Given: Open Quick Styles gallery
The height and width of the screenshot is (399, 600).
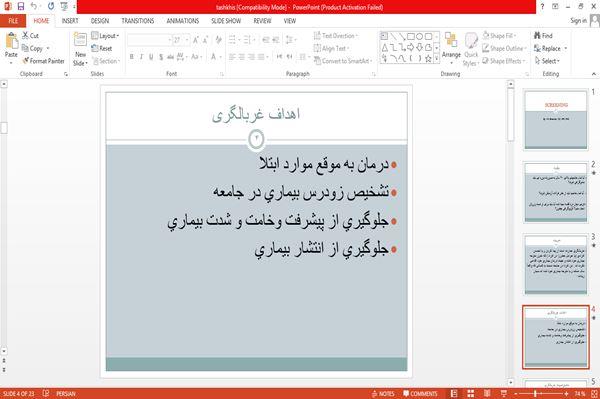Looking at the screenshot, I should (471, 50).
